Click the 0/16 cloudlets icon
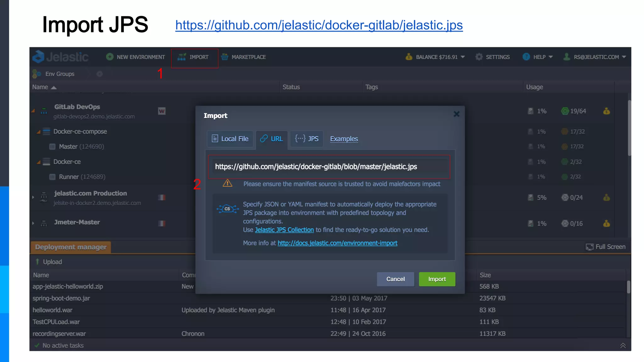The height and width of the screenshot is (362, 644). (565, 223)
